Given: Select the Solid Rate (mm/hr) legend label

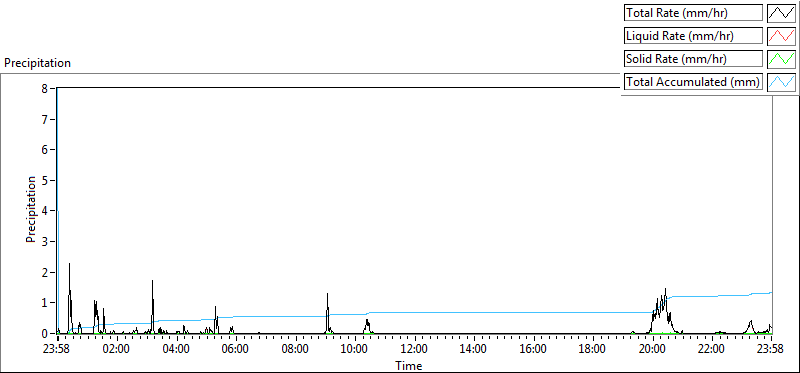Looking at the screenshot, I should [x=693, y=59].
